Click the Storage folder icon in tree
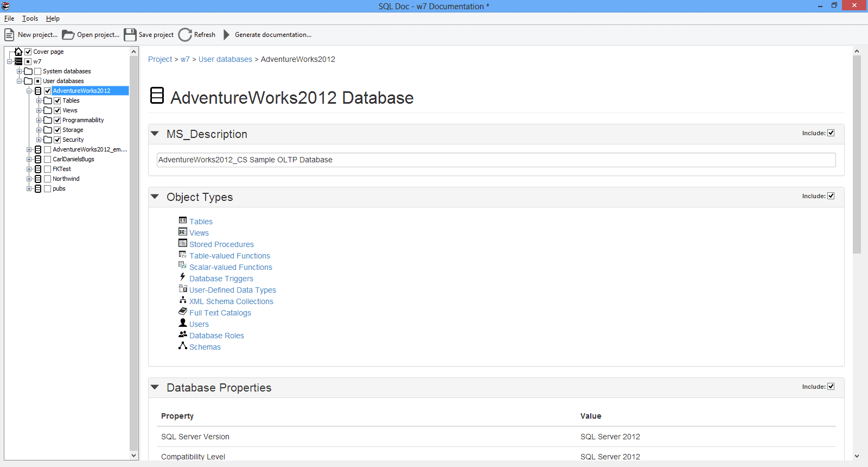Viewport: 868px width, 467px height. click(x=48, y=130)
